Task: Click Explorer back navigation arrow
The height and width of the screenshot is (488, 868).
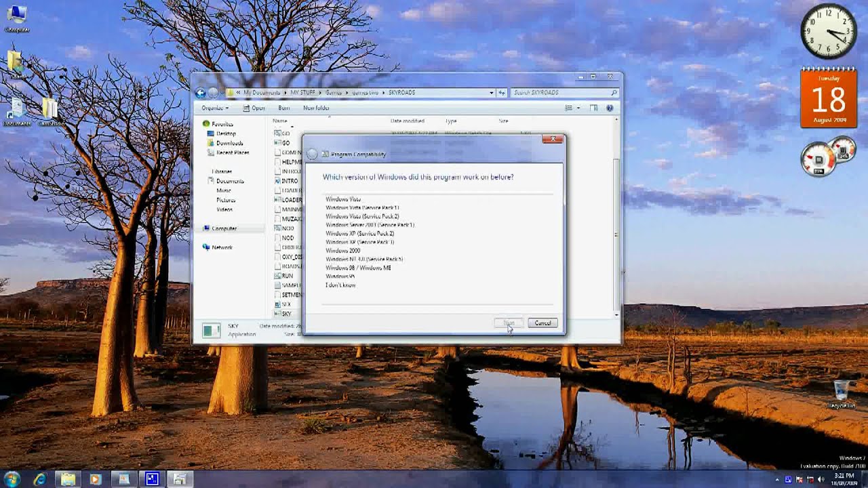Action: pos(201,93)
